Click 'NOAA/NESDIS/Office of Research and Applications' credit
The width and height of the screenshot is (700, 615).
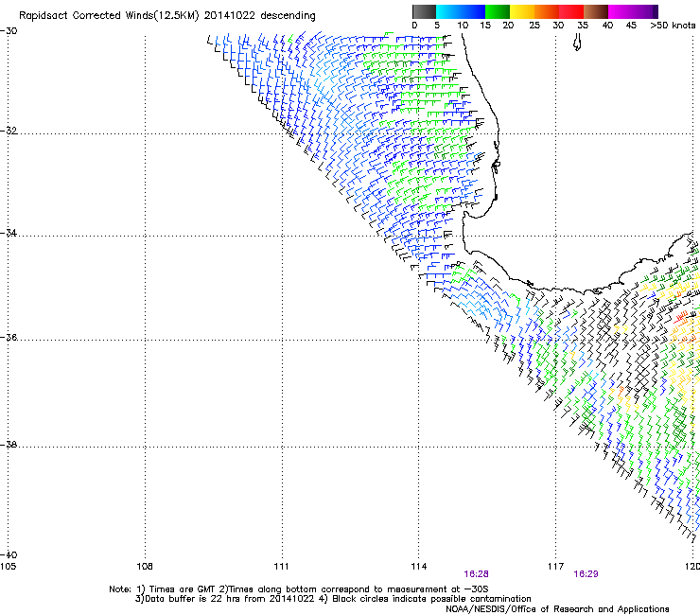pyautogui.click(x=557, y=609)
